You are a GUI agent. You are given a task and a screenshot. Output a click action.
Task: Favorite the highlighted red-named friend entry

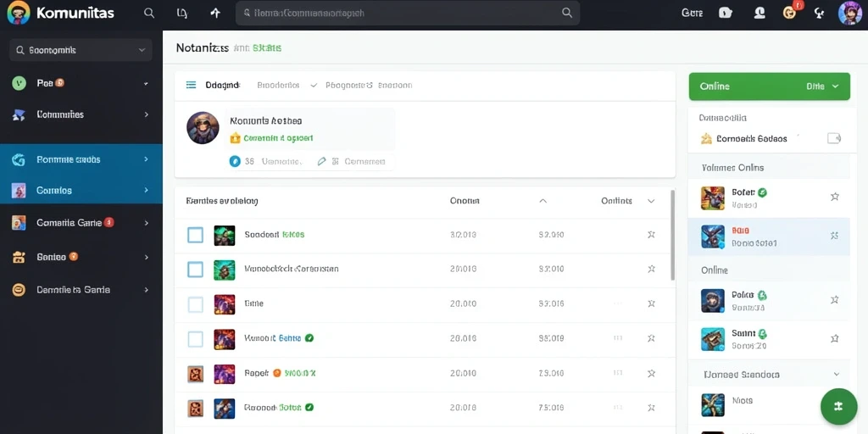pos(834,236)
